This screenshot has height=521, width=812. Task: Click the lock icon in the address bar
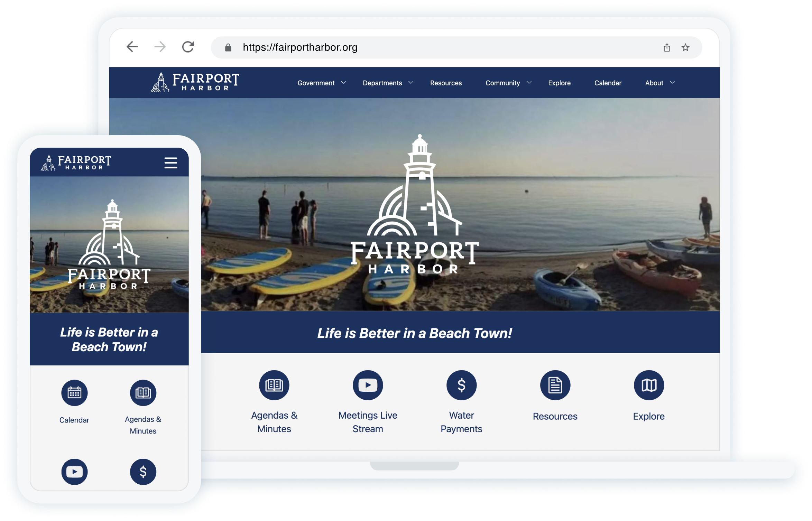[x=228, y=47]
